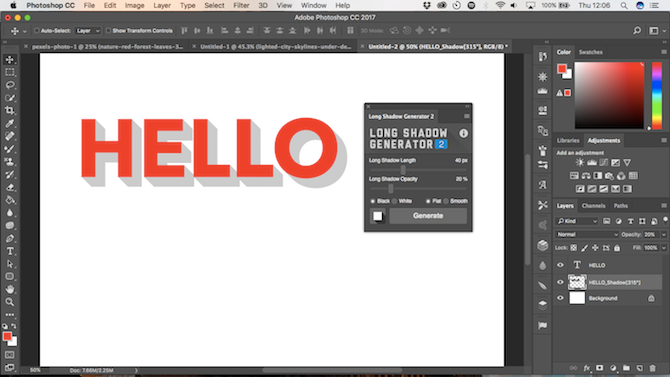Image resolution: width=670 pixels, height=377 pixels.
Task: Switch to the Channels tab
Action: coord(593,206)
